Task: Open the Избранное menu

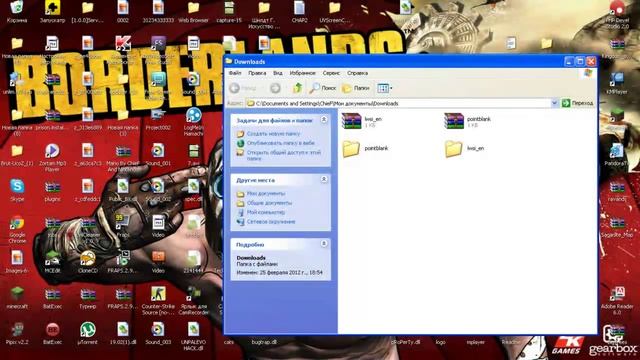Action: (302, 73)
